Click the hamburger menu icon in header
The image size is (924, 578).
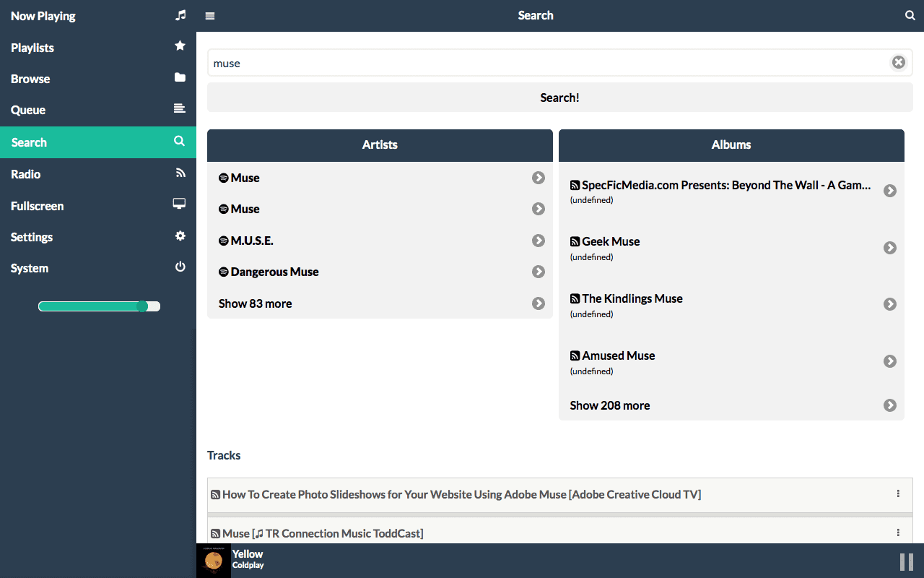pos(210,16)
